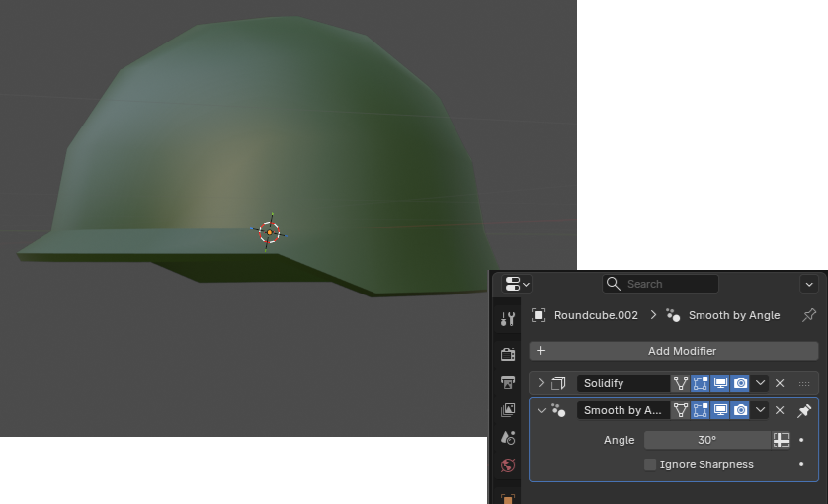Viewport: 828px width, 504px height.
Task: Open the editor type dropdown
Action: (517, 284)
